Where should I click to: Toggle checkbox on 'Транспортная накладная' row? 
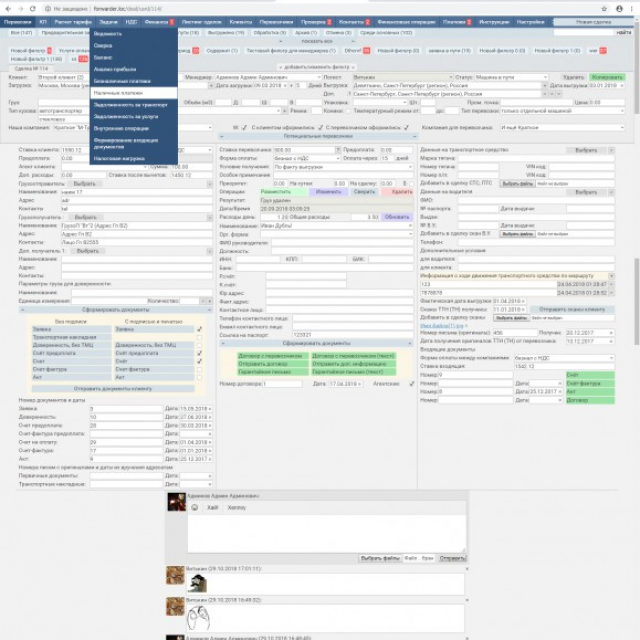point(200,337)
